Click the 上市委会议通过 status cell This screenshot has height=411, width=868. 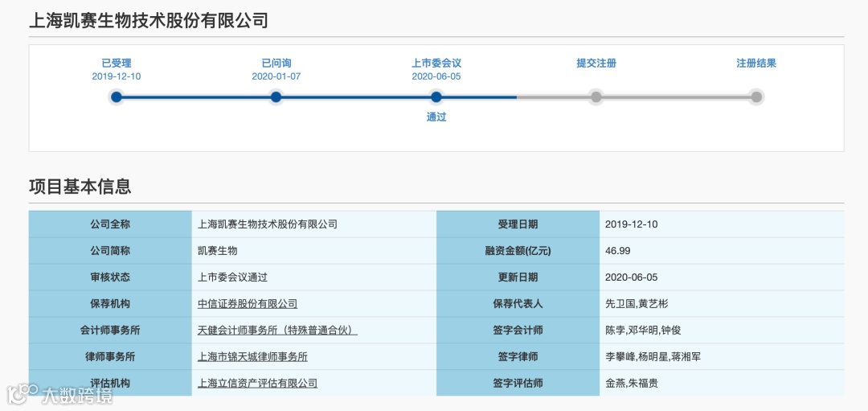(x=314, y=277)
